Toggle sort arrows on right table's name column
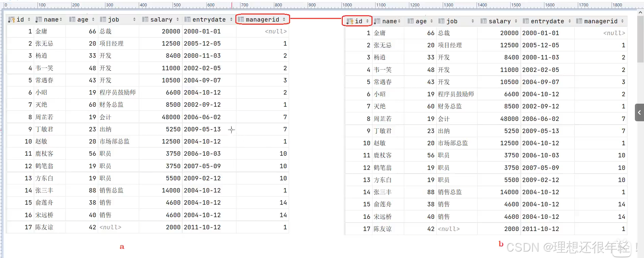The image size is (644, 258). 399,21
